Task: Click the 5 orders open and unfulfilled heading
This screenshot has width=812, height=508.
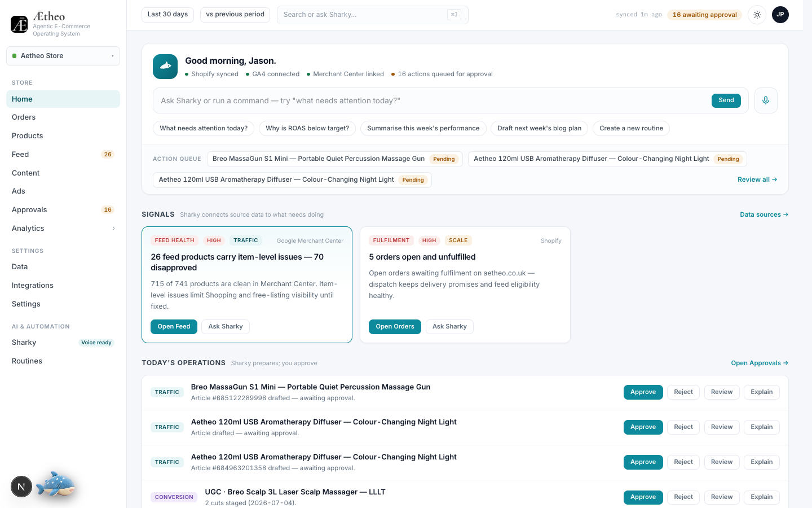Action: click(x=422, y=257)
